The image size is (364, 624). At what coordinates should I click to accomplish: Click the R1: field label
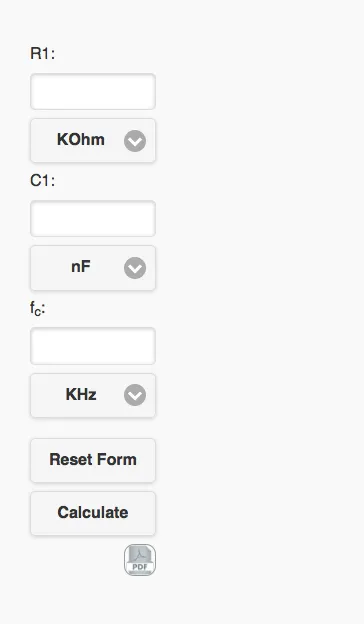(43, 53)
